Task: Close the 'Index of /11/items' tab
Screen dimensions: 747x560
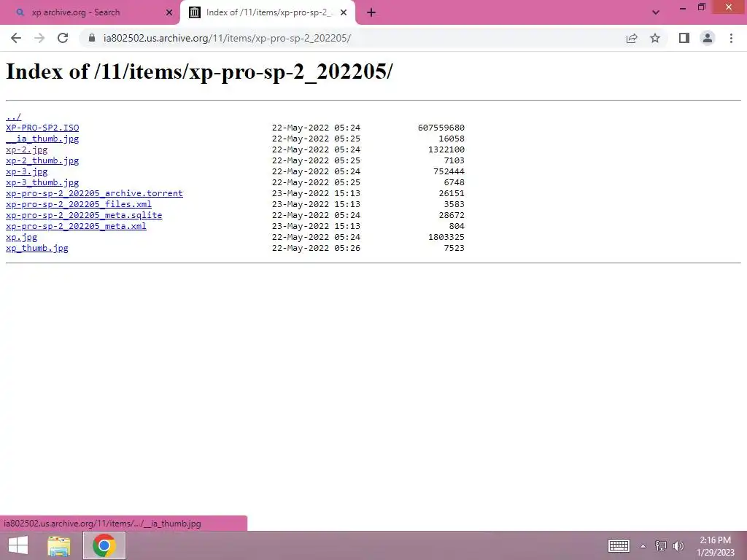Action: [344, 13]
